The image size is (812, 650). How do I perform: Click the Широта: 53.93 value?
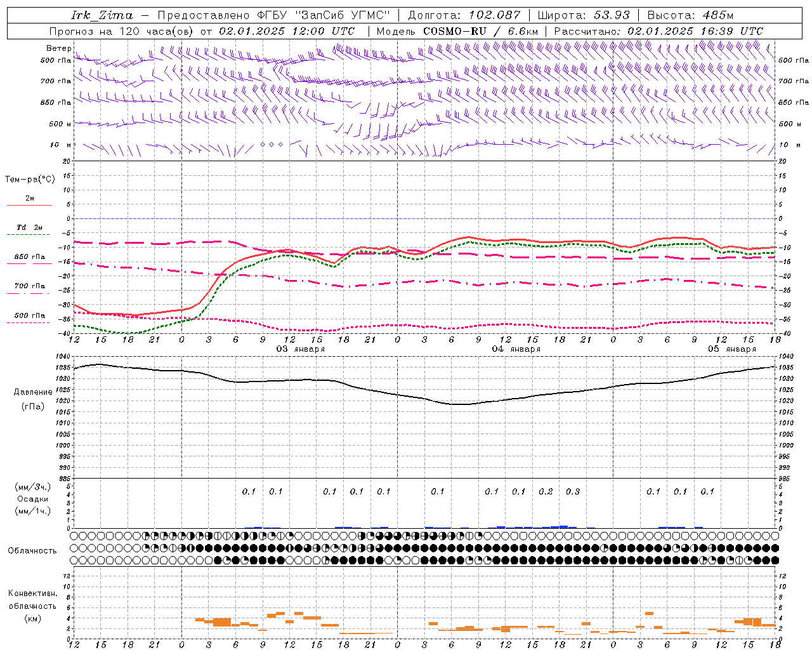coord(584,15)
